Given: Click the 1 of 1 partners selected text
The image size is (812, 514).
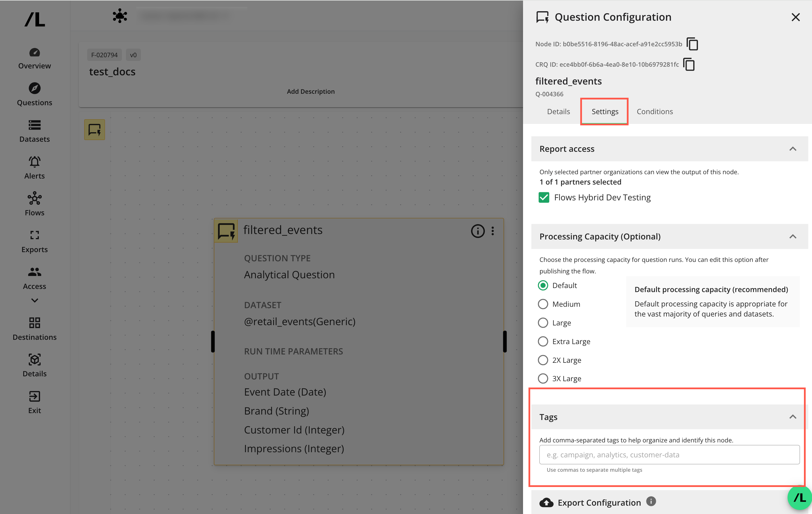Looking at the screenshot, I should pos(580,182).
